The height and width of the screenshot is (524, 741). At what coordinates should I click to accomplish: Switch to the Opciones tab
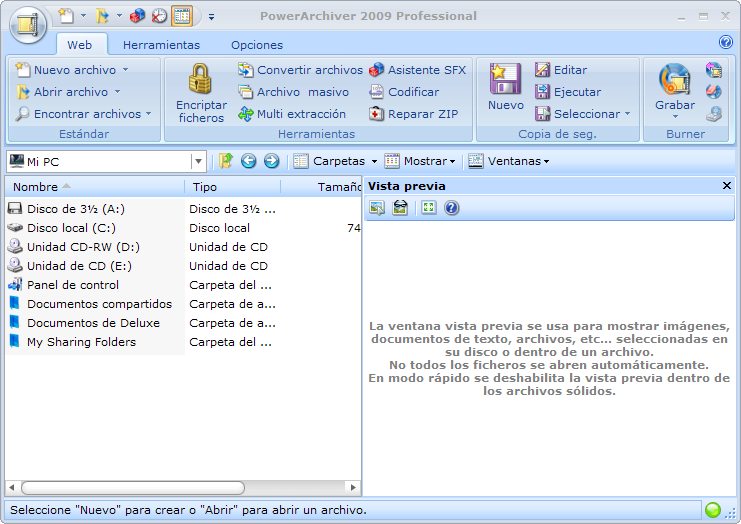pyautogui.click(x=256, y=45)
